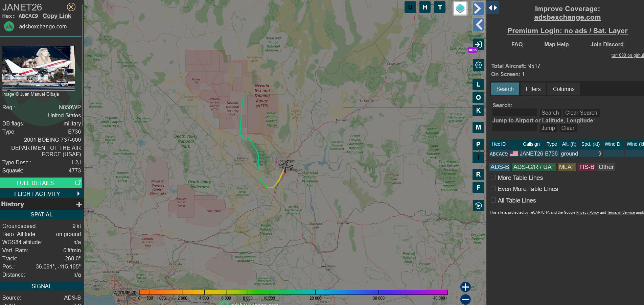
Task: Close the JANET26 aircraft info panel
Action: point(71,7)
